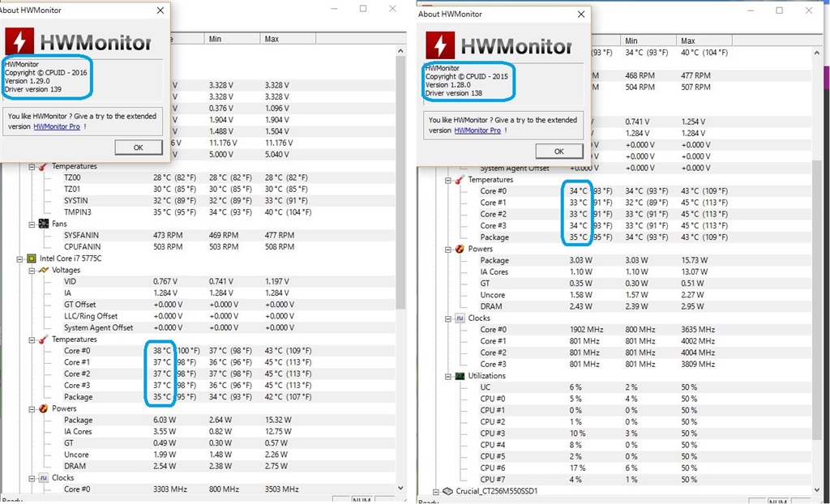Screen dimensions: 830x504
Task: Collapse the Voltages node in left window
Action: (x=32, y=271)
